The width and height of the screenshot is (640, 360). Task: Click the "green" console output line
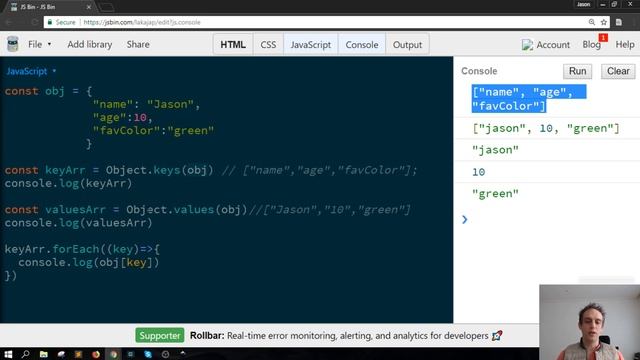click(x=496, y=193)
